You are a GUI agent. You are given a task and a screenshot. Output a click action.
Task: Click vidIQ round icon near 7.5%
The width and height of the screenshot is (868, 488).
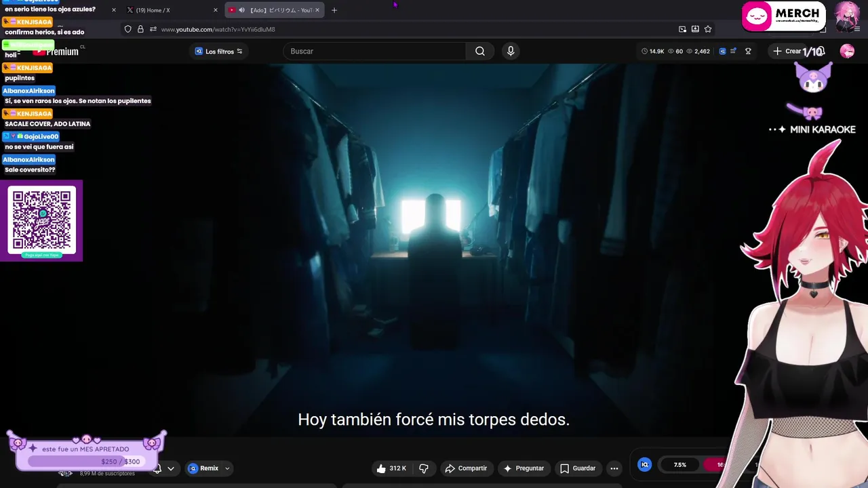(645, 464)
